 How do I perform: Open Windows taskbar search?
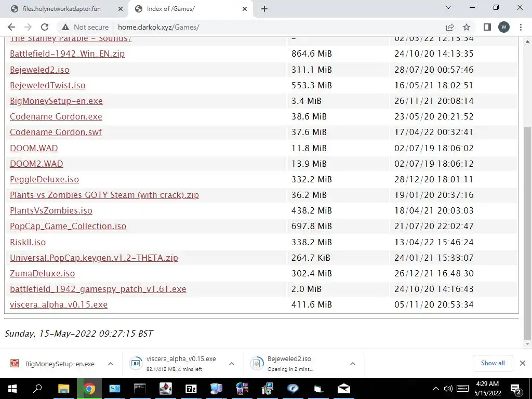[37, 389]
